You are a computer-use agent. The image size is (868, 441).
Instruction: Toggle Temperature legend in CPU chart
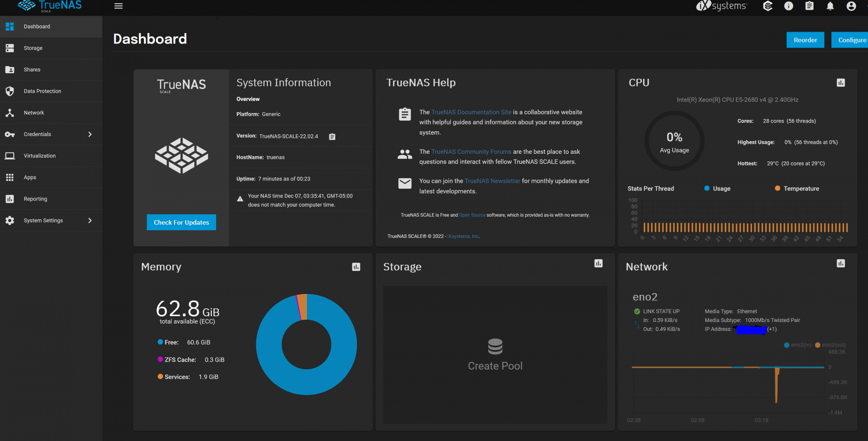(797, 189)
